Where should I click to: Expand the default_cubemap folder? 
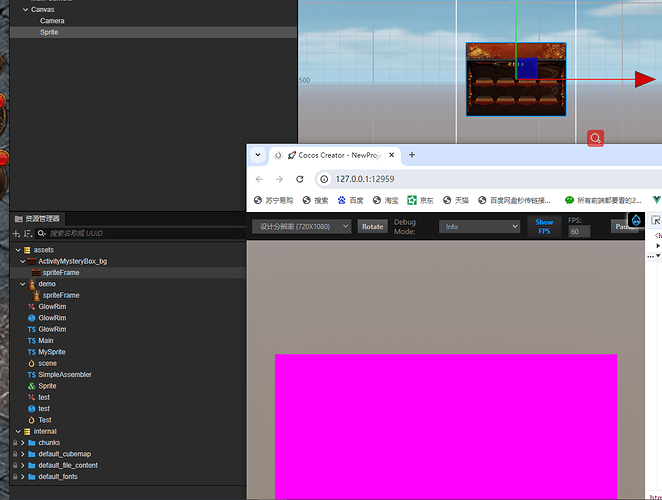(22, 454)
